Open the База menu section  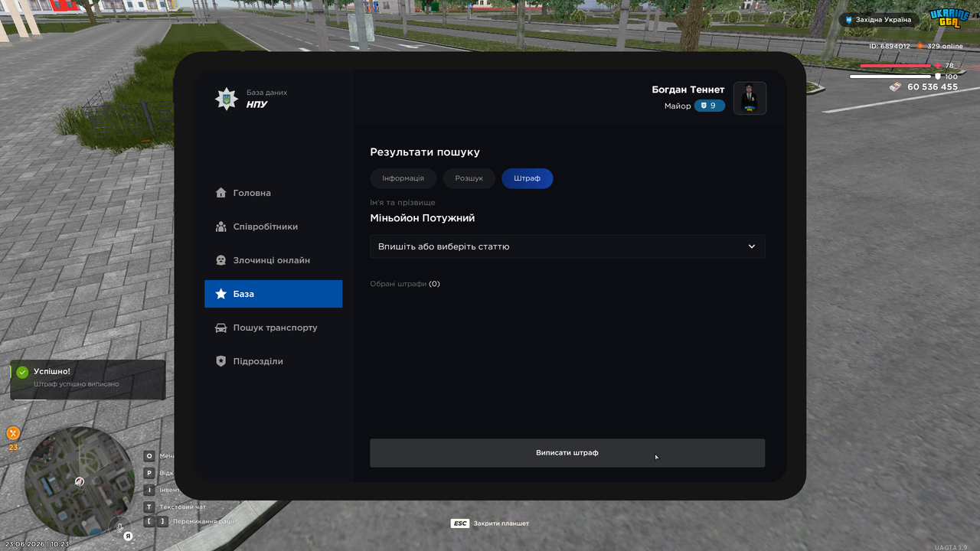pyautogui.click(x=273, y=294)
